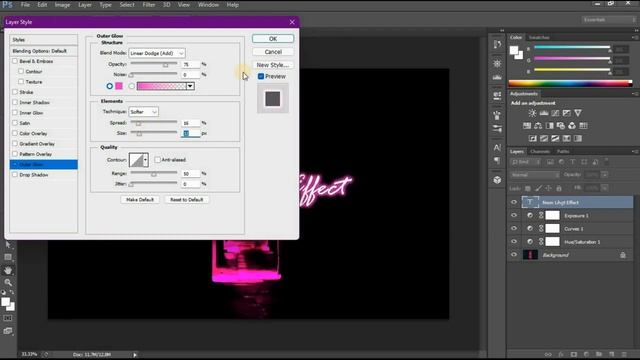The width and height of the screenshot is (640, 360).
Task: Add Exposure adjustment icon
Action: coord(567,113)
